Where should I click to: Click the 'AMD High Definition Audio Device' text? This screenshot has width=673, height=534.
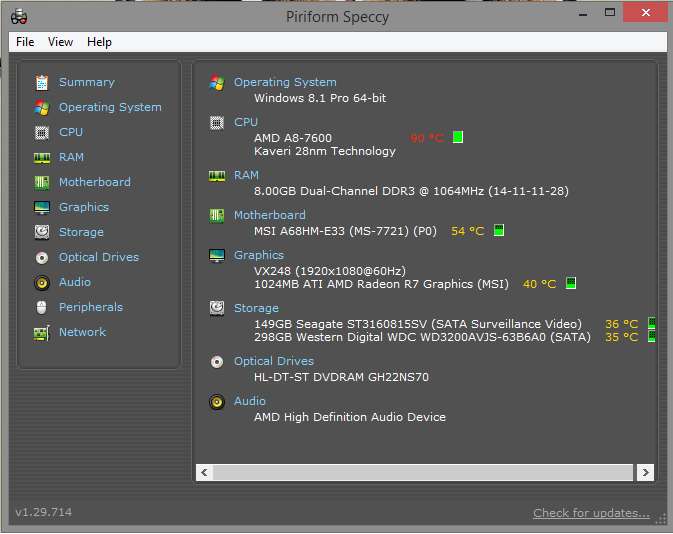tap(350, 417)
